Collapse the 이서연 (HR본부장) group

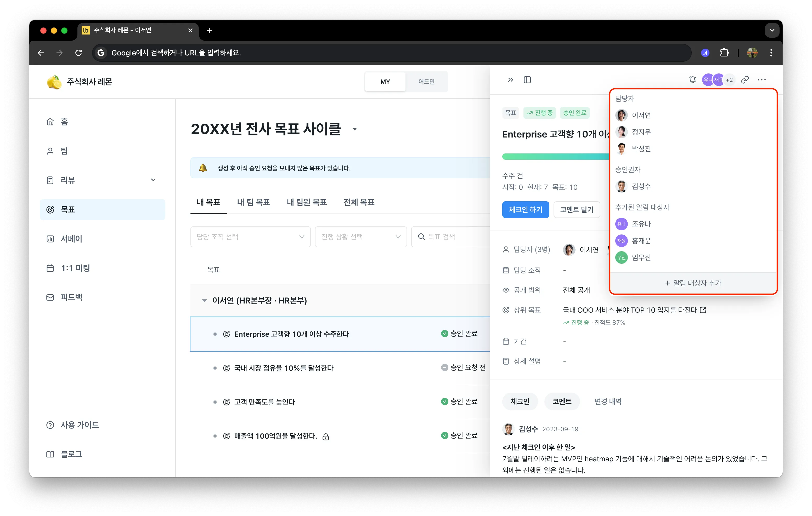point(204,300)
